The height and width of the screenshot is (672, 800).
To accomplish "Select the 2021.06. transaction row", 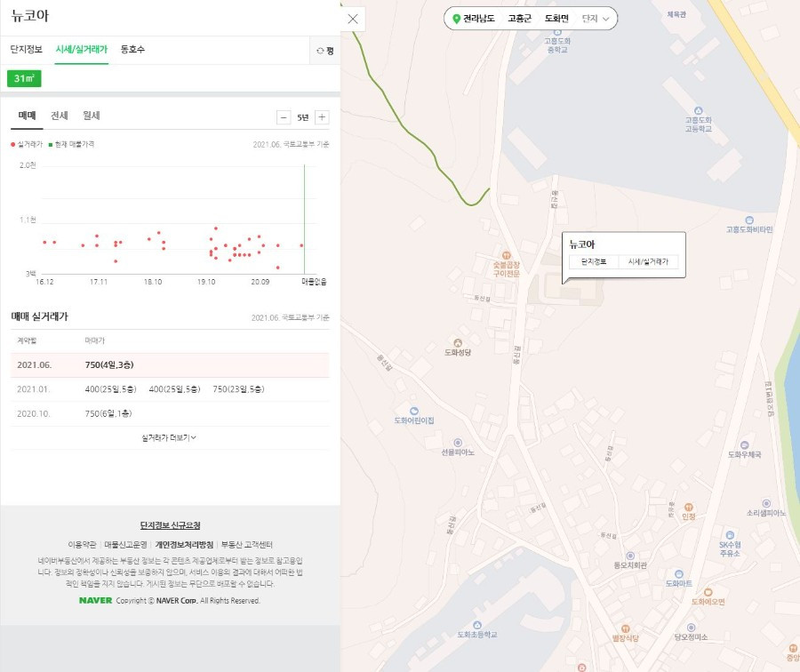I will point(170,364).
